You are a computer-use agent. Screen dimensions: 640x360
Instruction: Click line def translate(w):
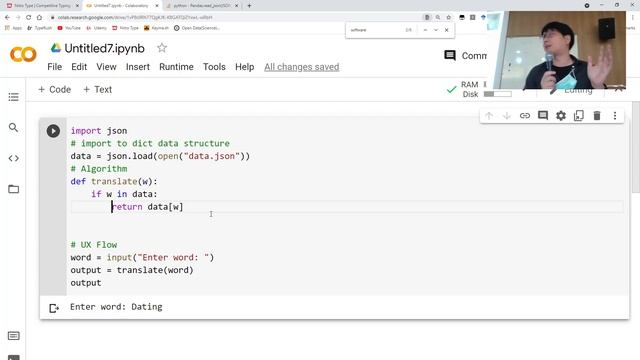(x=114, y=181)
